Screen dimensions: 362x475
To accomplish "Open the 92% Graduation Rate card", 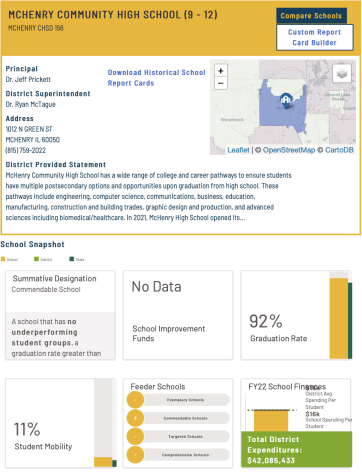I will point(296,315).
